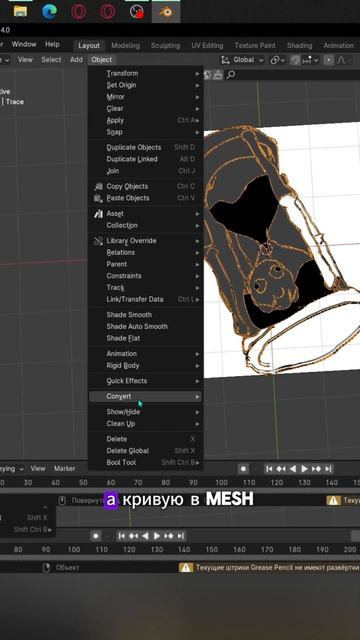Open the Relations submenu
Image resolution: width=360 pixels, height=640 pixels.
click(145, 252)
